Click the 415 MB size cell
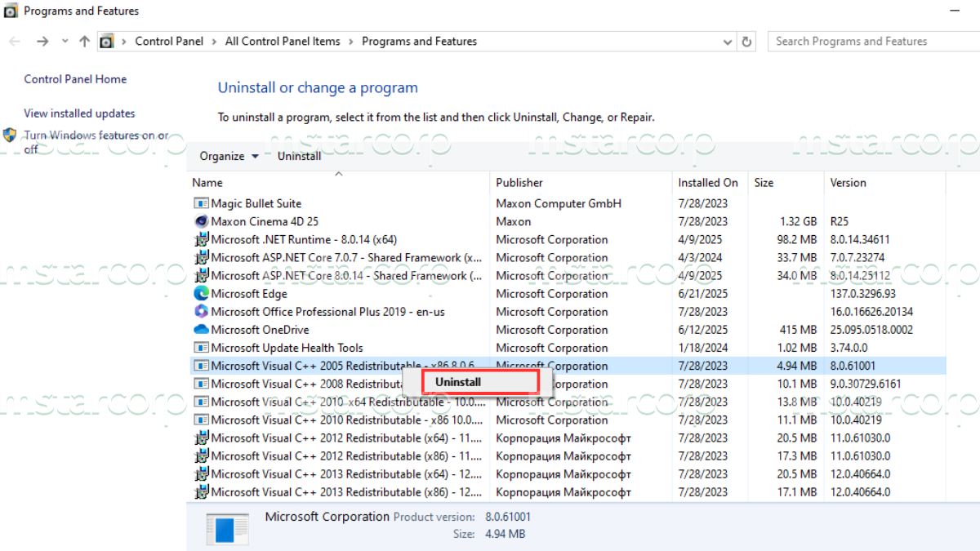This screenshot has width=980, height=551. coord(799,330)
